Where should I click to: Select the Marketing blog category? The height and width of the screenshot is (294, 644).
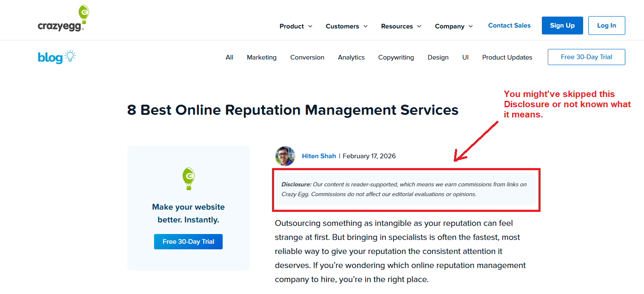(262, 57)
